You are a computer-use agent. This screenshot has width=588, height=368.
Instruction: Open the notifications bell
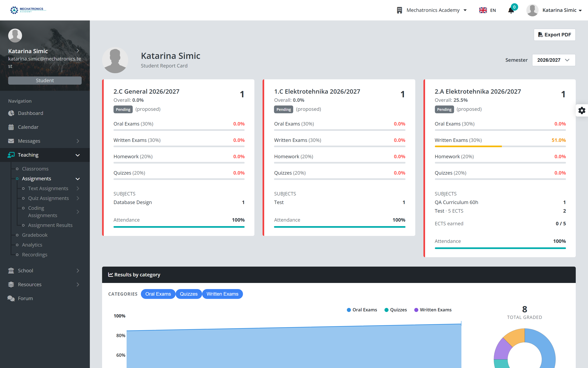(511, 10)
